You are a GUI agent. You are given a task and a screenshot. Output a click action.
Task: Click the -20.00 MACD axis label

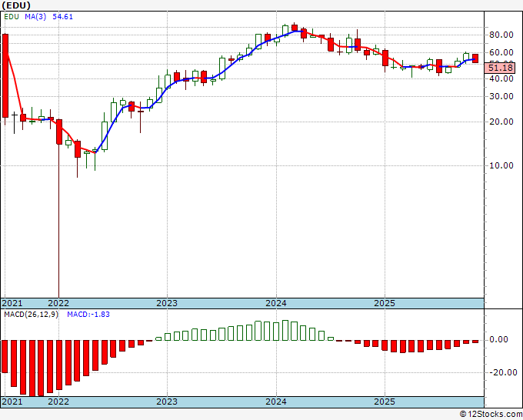(x=503, y=372)
